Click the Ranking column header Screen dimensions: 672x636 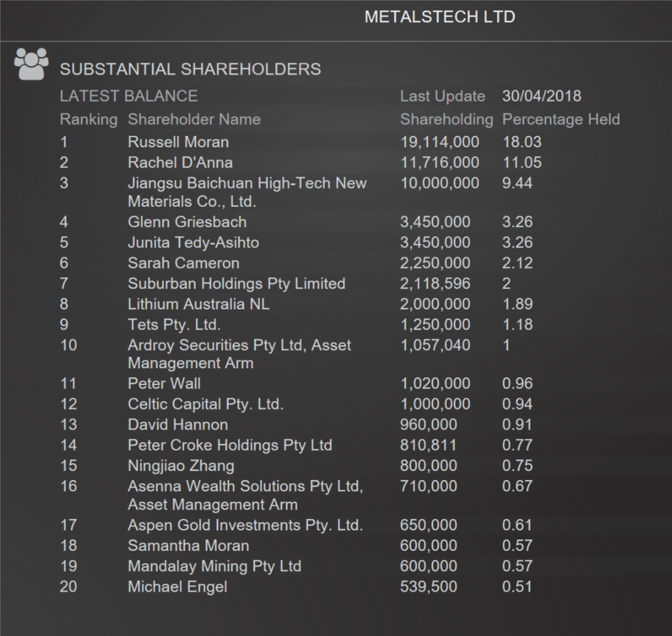[x=89, y=120]
